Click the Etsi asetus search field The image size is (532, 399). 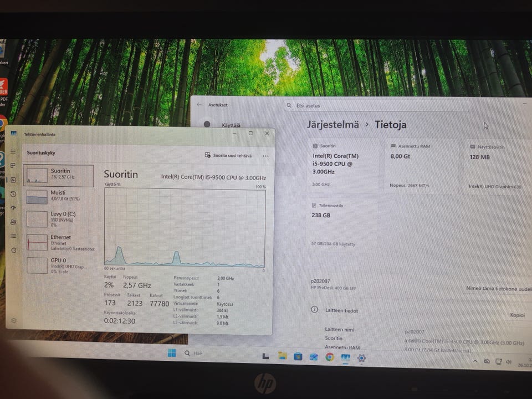coord(377,105)
